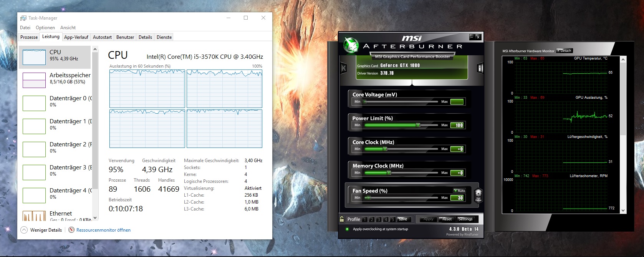
Task: Switch to the Autostart tab
Action: [102, 37]
